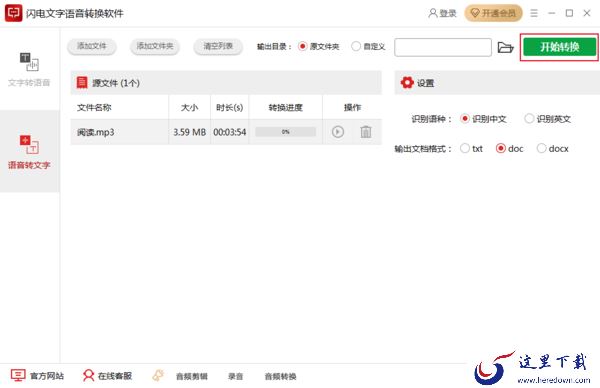This screenshot has height=388, width=600.
Task: Click the app logo in title bar
Action: pos(13,13)
